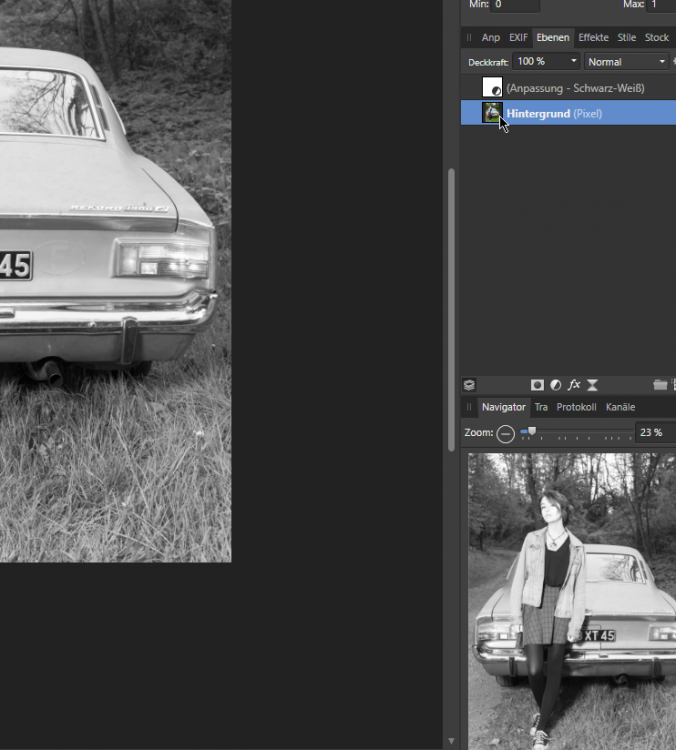Open the Kanäle tab
Viewport: 676px width, 750px height.
click(x=620, y=407)
